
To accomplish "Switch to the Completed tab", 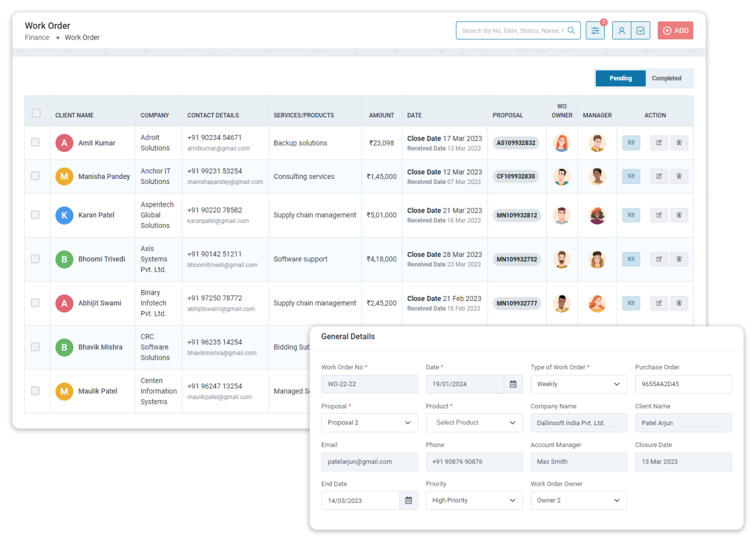I will [666, 78].
